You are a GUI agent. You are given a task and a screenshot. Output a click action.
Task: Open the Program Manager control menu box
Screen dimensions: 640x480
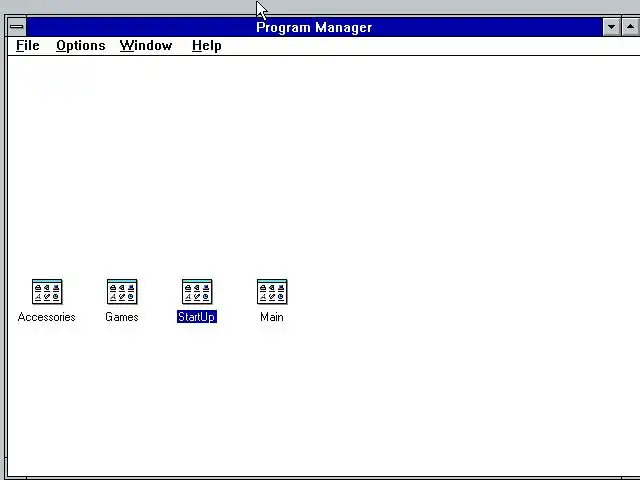(17, 27)
